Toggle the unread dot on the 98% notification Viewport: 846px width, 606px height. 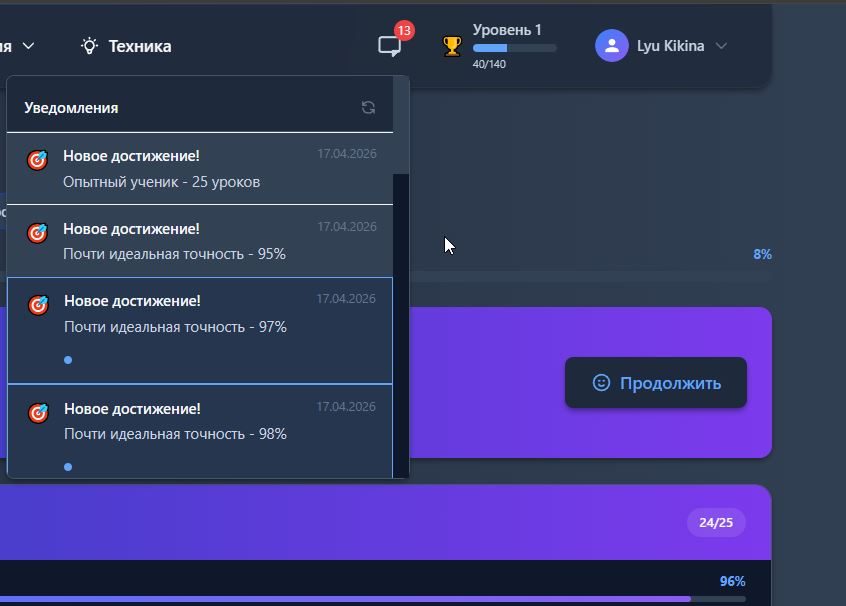point(68,467)
